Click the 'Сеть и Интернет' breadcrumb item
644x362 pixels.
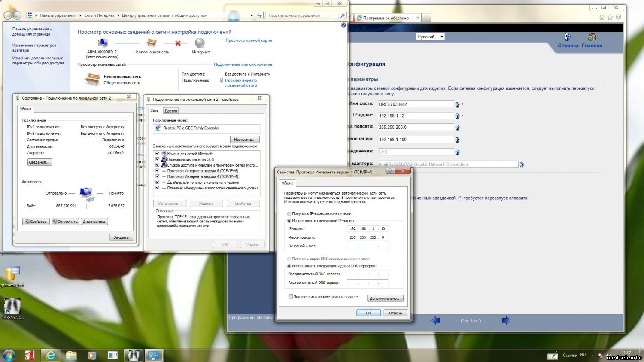(99, 15)
